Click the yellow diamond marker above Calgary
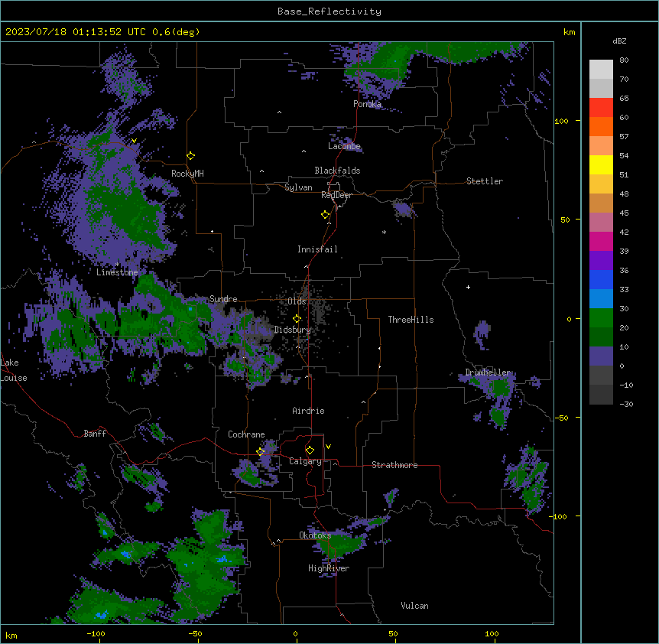This screenshot has width=659, height=644. 310,450
